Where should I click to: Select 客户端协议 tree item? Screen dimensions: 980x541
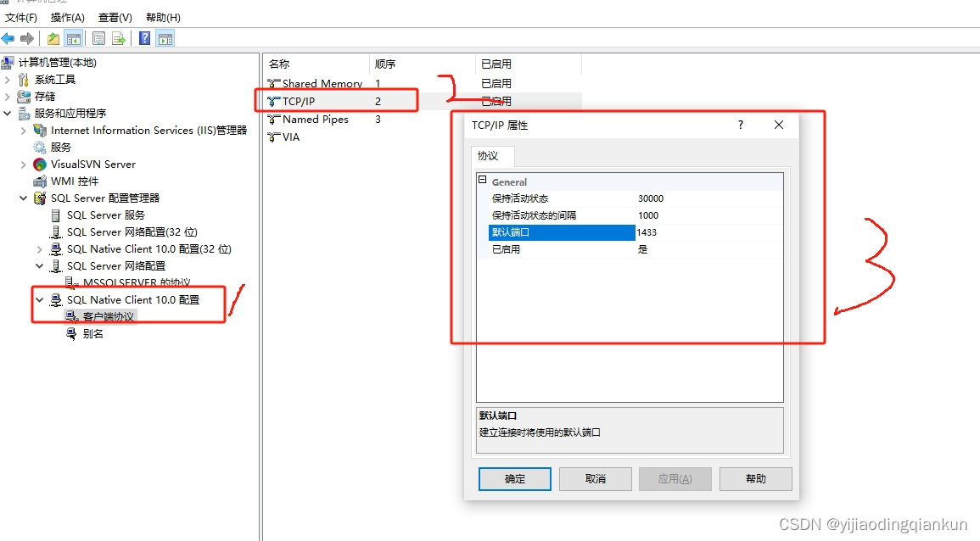point(108,317)
